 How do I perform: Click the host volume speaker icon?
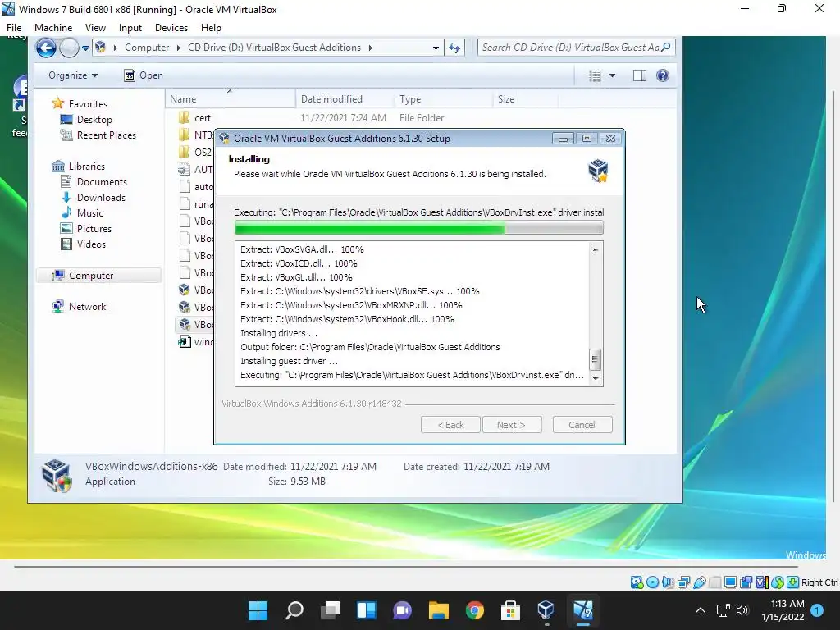click(742, 610)
